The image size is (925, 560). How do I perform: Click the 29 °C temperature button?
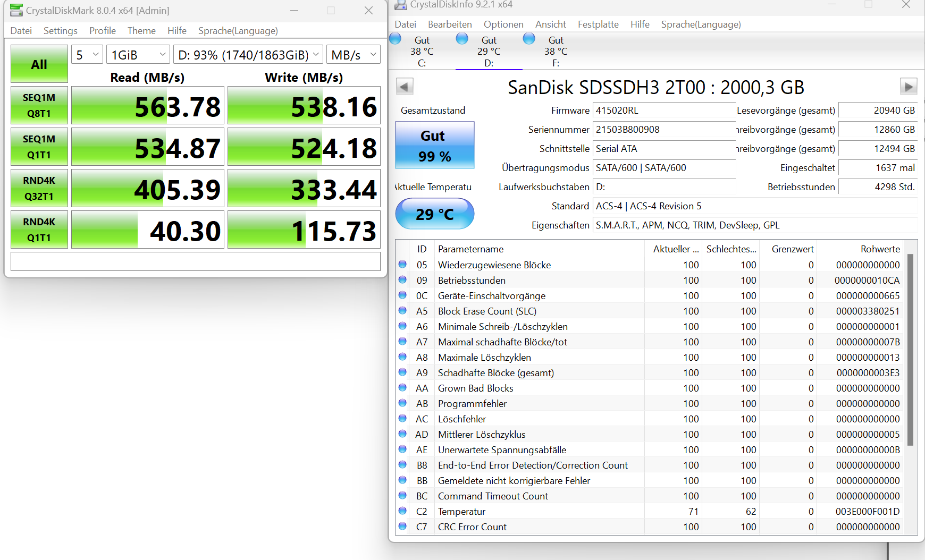435,214
